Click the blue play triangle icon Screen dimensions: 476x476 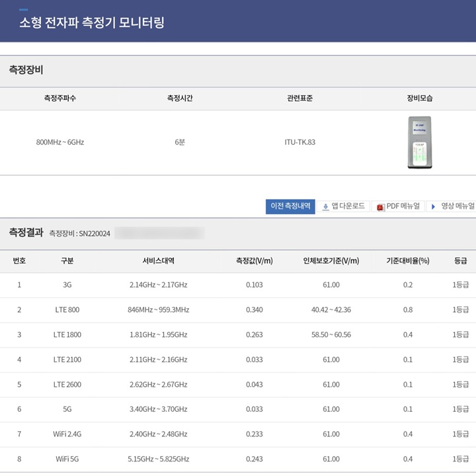[x=433, y=207]
